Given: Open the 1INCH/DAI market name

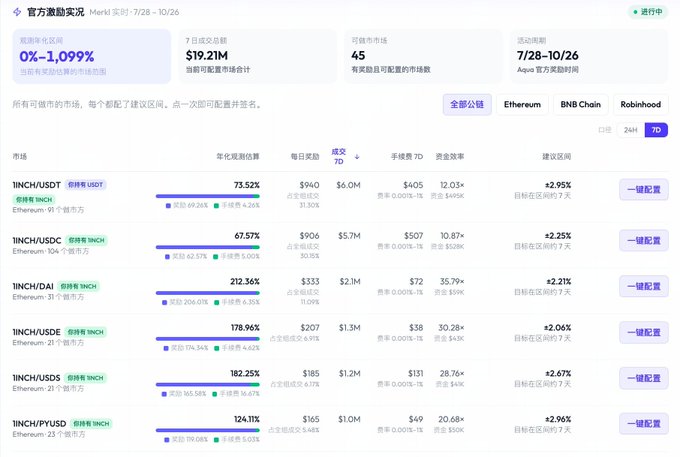Looking at the screenshot, I should tap(33, 286).
